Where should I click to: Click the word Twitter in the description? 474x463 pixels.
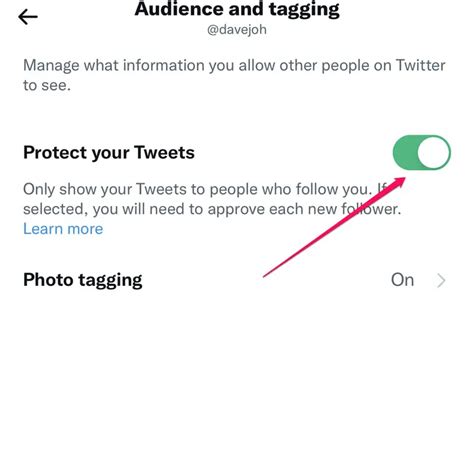[x=420, y=65]
